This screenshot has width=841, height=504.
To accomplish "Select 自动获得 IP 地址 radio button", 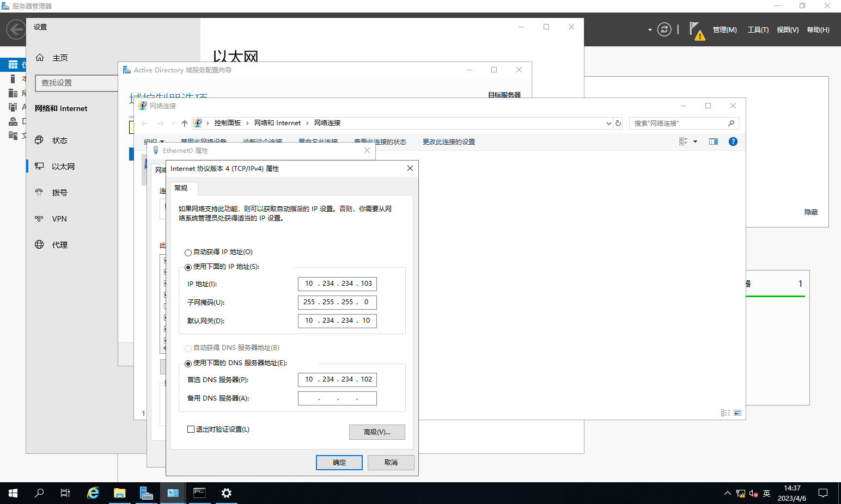I will (x=188, y=253).
